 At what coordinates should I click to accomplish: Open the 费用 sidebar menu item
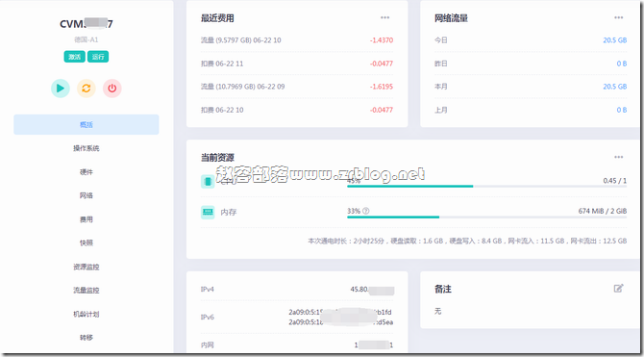[87, 219]
